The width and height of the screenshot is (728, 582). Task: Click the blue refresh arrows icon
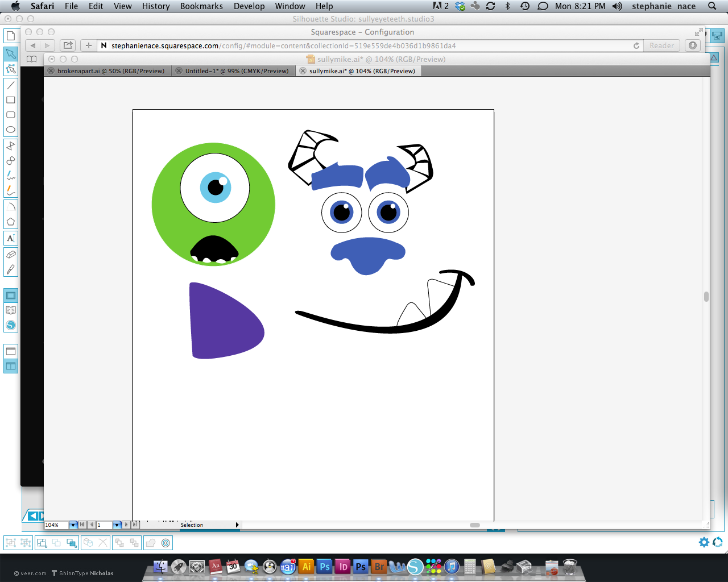coord(718,542)
